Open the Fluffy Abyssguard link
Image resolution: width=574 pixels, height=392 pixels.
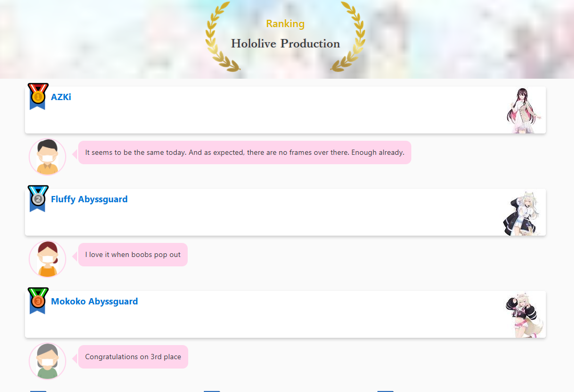89,199
